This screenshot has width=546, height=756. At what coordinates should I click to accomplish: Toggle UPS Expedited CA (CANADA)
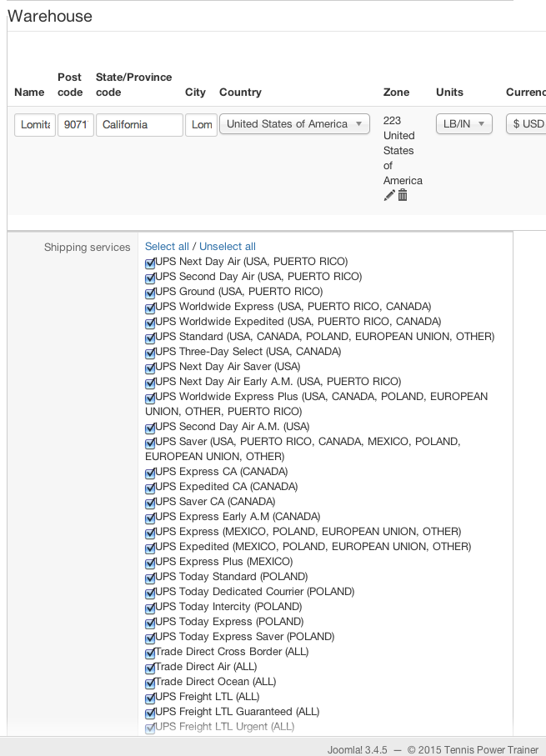point(150,488)
